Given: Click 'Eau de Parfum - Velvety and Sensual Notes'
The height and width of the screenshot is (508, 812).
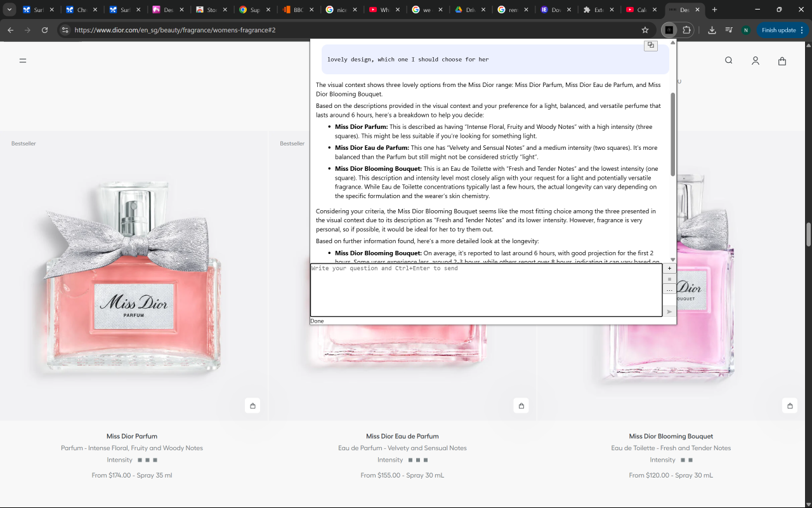Looking at the screenshot, I should point(402,448).
